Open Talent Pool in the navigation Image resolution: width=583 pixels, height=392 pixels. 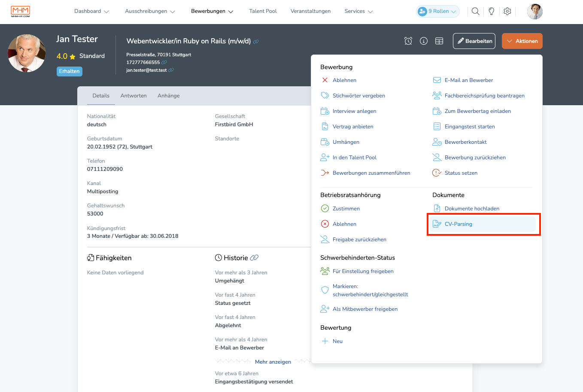263,11
